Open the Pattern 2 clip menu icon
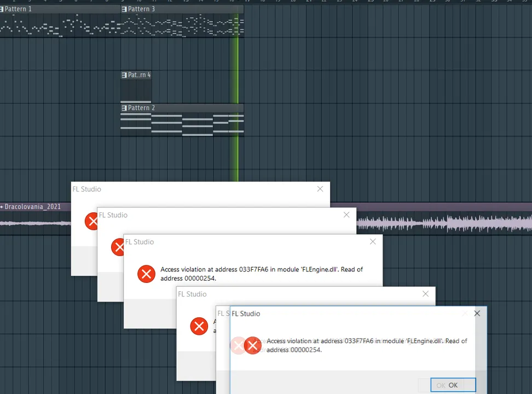Screen dimensions: 532x394 click(x=124, y=108)
